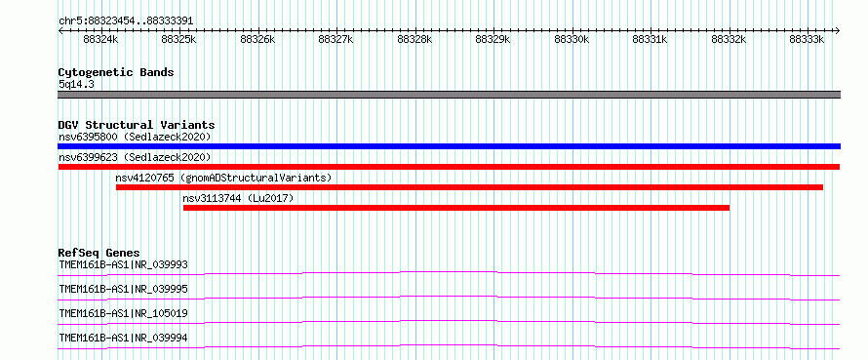This screenshot has height=360, width=868.
Task: Click the RefSeq Genes track title
Action: [99, 253]
